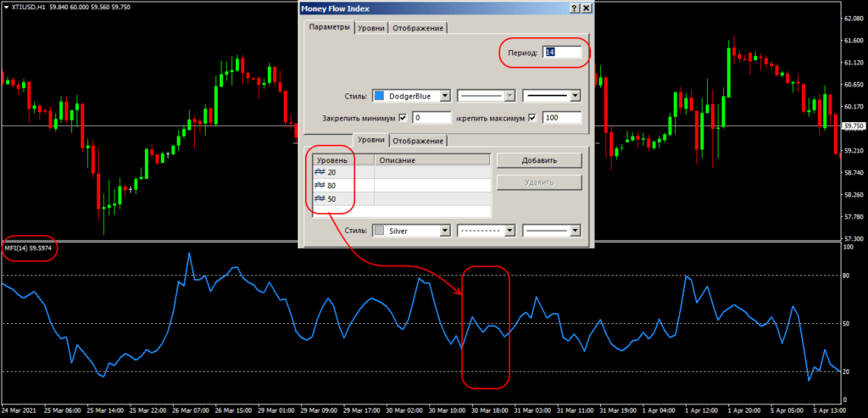This screenshot has height=418, width=868.
Task: Click the help question mark button in dialog title
Action: pos(574,8)
